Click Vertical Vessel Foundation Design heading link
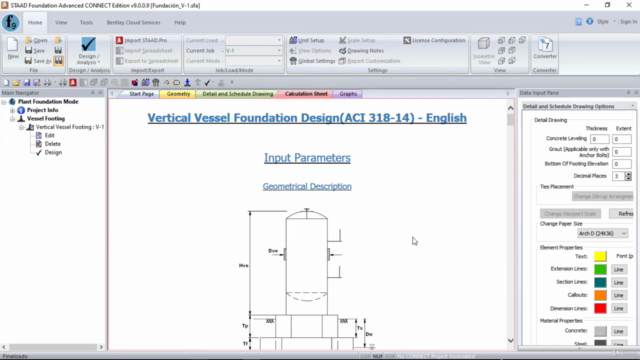 pyautogui.click(x=307, y=118)
